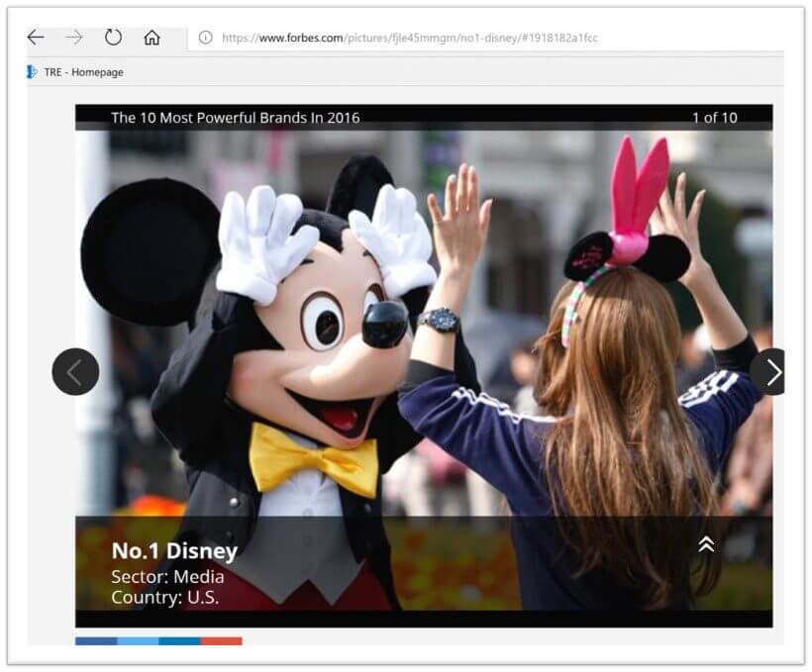This screenshot has width=812, height=672.
Task: Open the browser home page icon
Action: 152,38
